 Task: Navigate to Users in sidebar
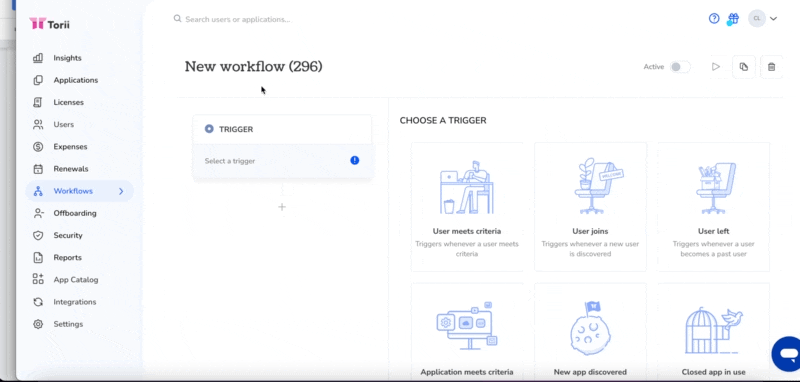click(x=63, y=124)
